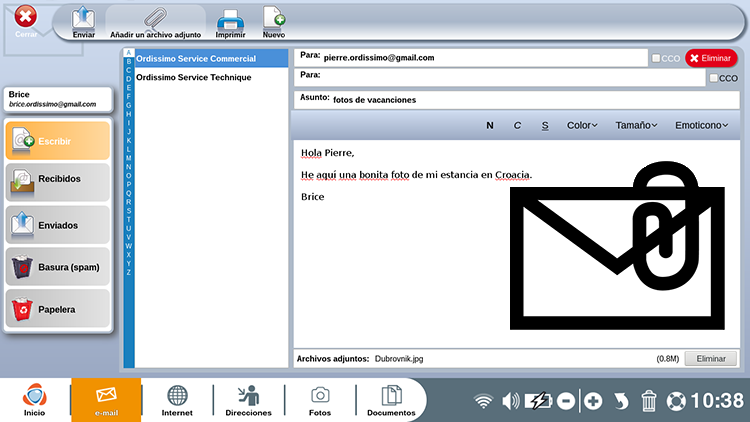Zoom in with plus icon
The height and width of the screenshot is (422, 750).
point(593,401)
